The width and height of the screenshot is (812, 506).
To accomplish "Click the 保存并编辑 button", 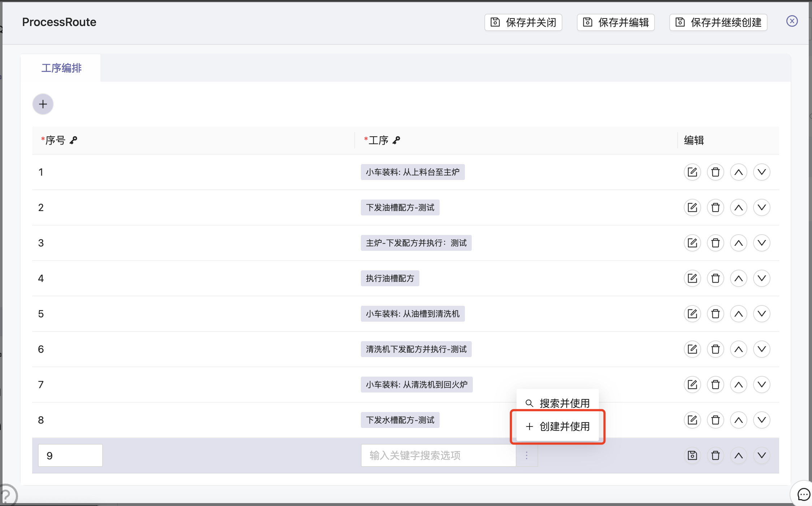I will tap(616, 22).
